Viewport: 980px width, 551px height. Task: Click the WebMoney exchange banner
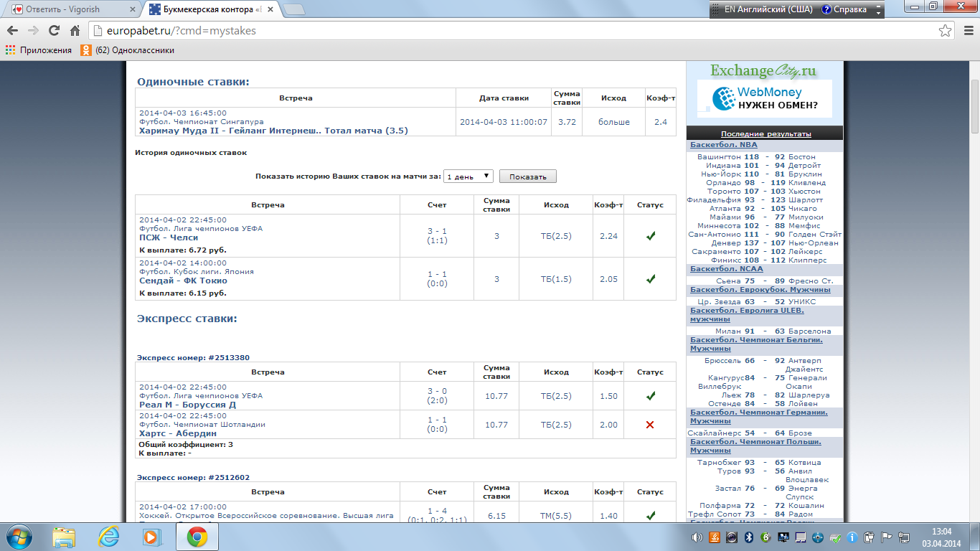point(764,98)
